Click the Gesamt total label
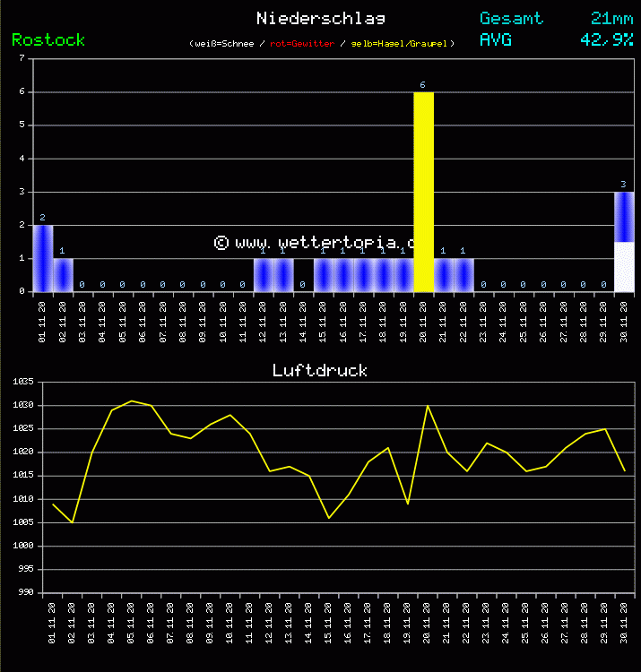This screenshot has width=641, height=672. coord(511,18)
